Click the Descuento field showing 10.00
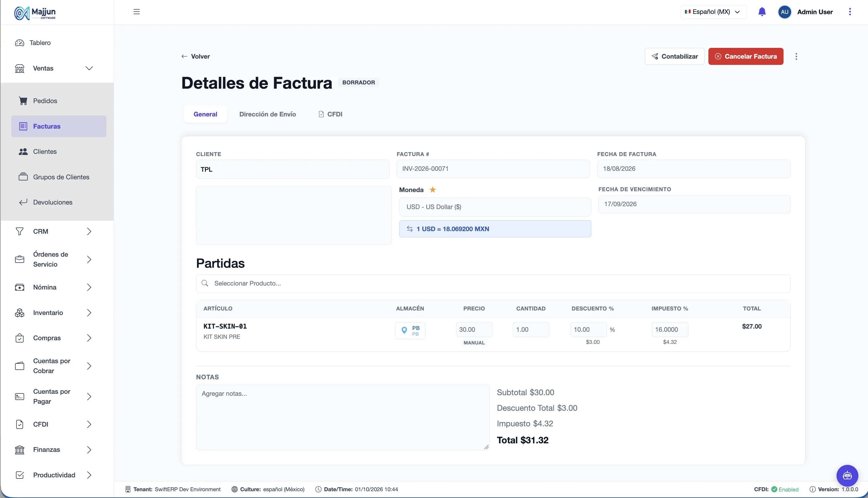Viewport: 868px width, 498px height. pyautogui.click(x=588, y=329)
